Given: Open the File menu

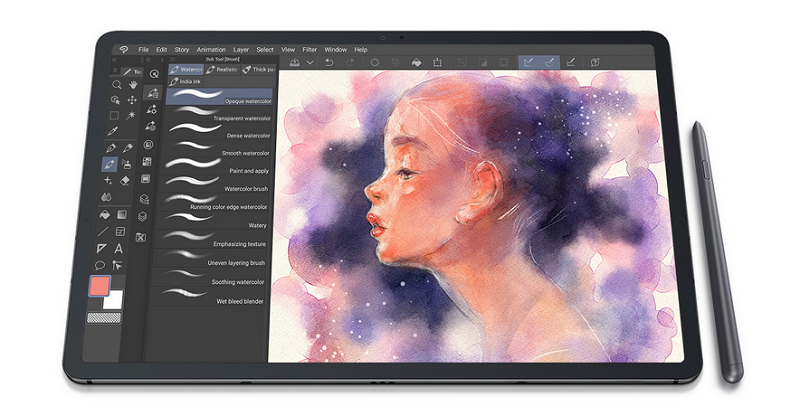Looking at the screenshot, I should point(144,49).
